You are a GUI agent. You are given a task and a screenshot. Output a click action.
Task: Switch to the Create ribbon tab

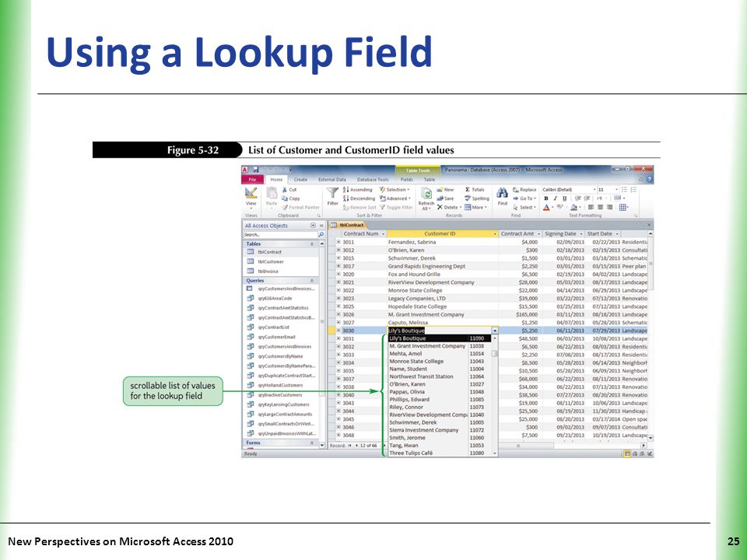tap(300, 180)
